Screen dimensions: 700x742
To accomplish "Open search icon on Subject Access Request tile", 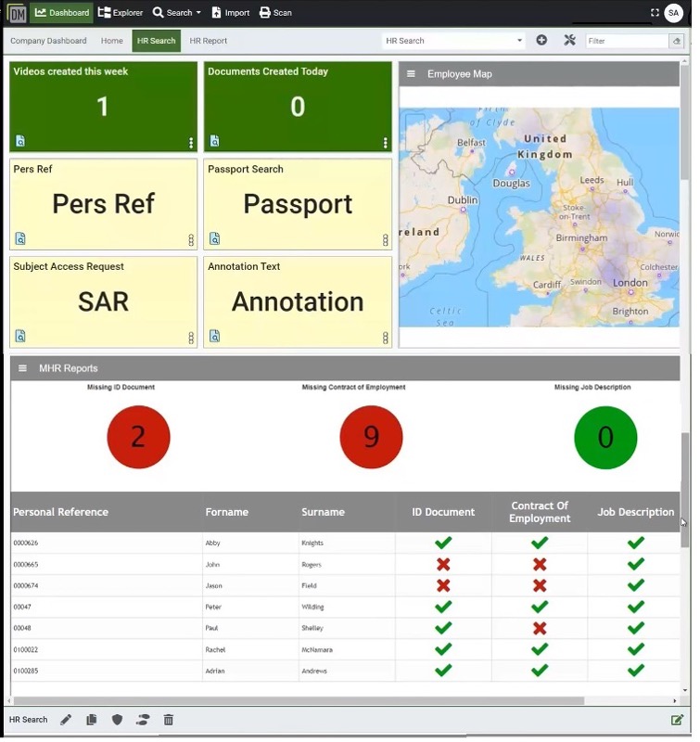I will coord(20,336).
